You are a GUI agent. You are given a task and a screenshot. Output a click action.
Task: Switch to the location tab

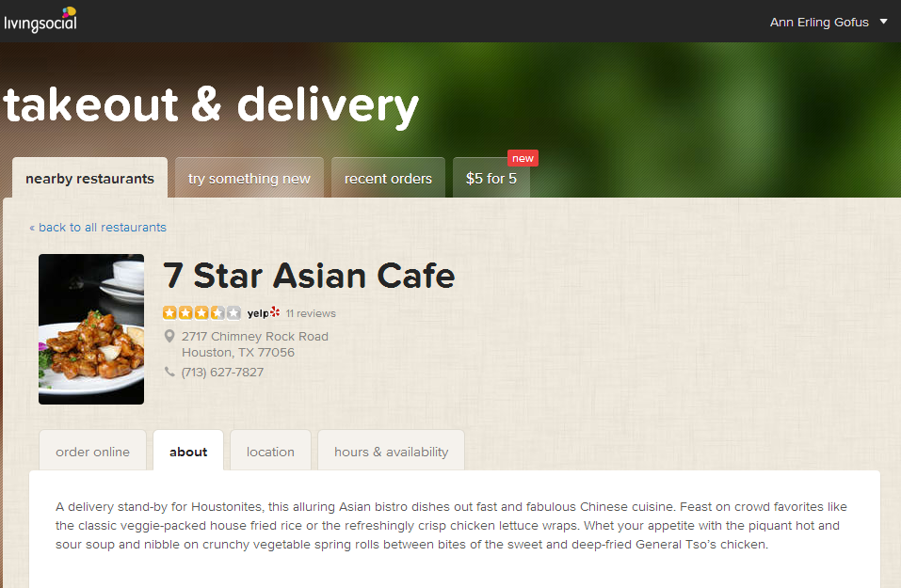pyautogui.click(x=270, y=452)
